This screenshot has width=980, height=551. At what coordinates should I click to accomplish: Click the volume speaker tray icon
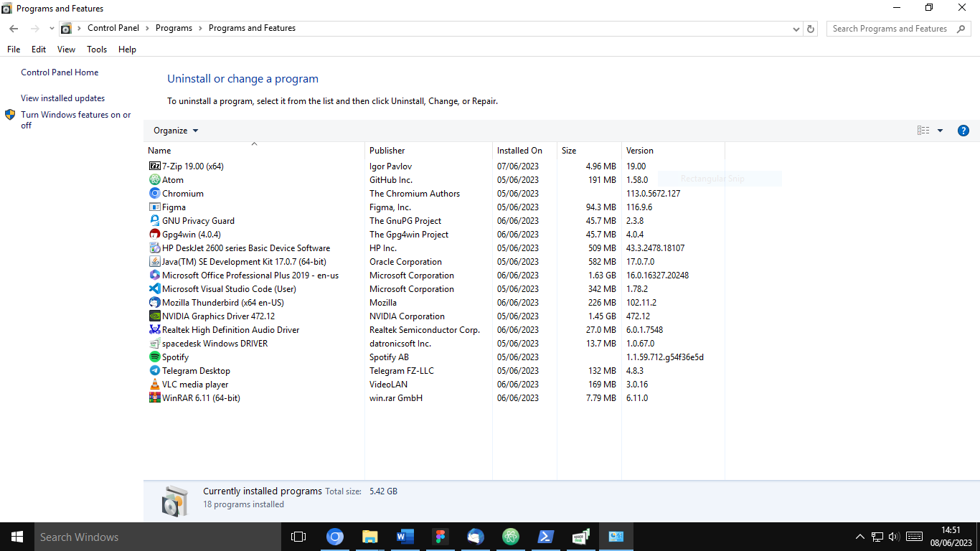[x=894, y=537]
